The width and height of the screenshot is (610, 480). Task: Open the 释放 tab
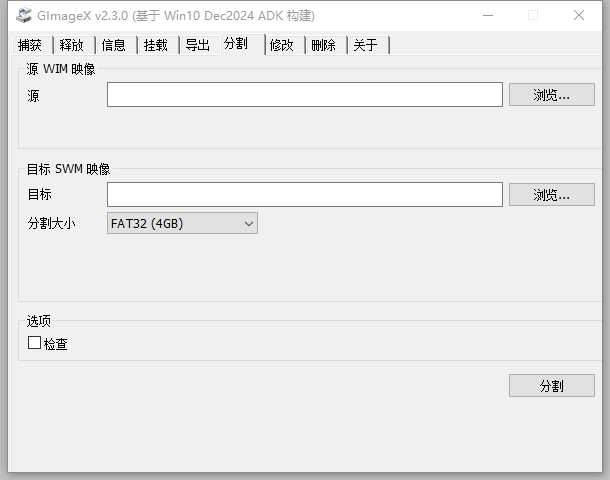[72, 45]
